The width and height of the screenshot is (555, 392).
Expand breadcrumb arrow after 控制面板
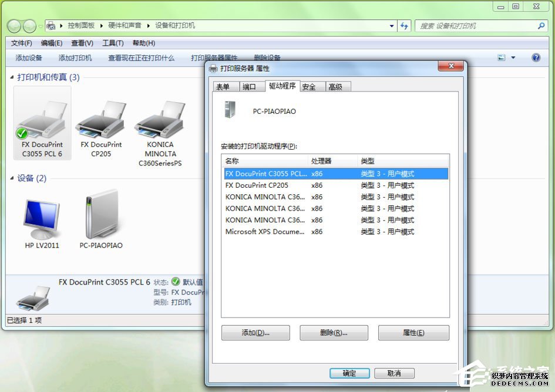[x=101, y=25]
